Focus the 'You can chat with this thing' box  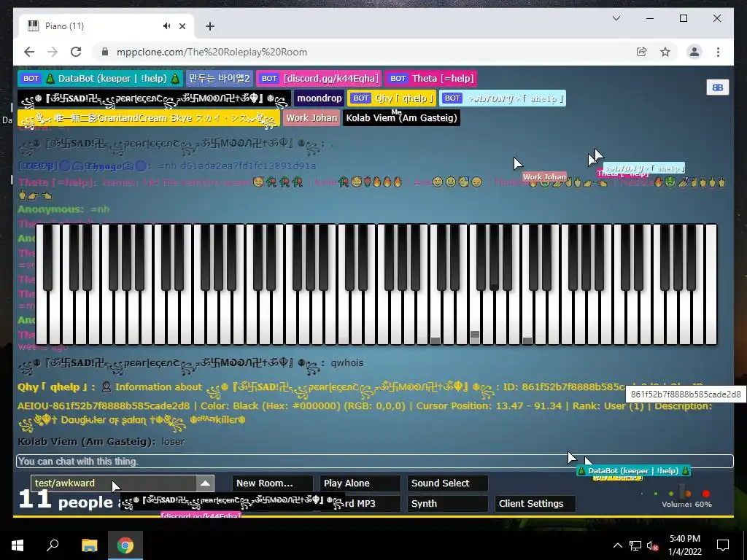(374, 462)
